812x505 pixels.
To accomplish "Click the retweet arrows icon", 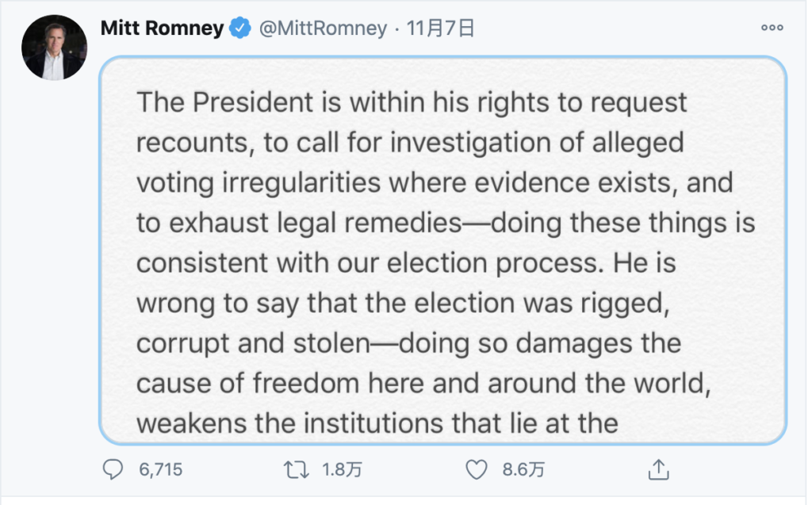I will 298,470.
